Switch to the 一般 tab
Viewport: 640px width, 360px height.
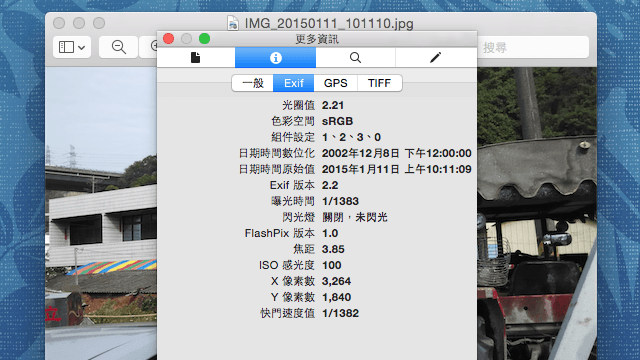point(253,83)
